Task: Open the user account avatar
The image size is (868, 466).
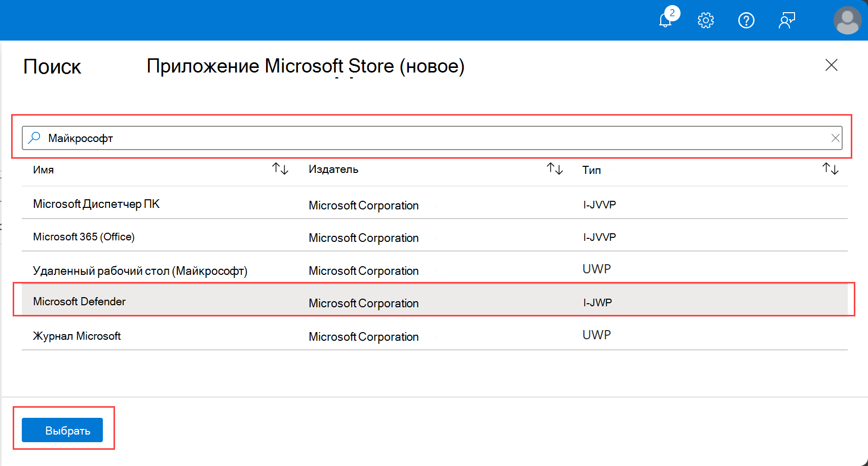Action: 847,20
